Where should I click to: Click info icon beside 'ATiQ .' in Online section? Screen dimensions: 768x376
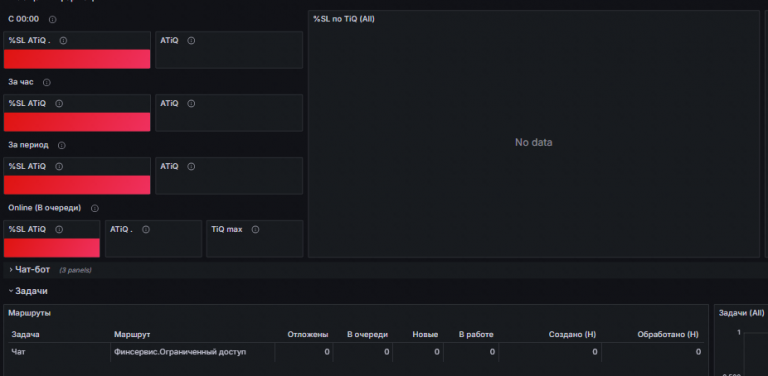point(145,229)
